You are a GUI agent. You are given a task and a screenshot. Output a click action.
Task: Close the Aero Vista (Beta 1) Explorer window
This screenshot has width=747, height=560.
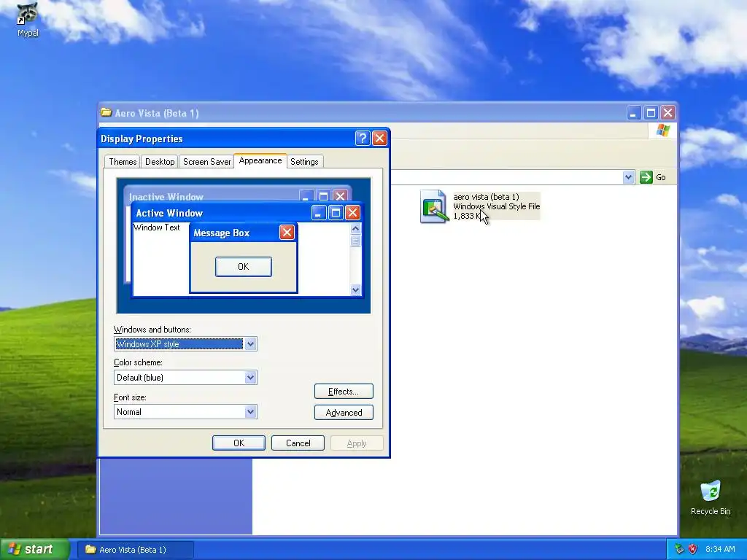point(668,113)
